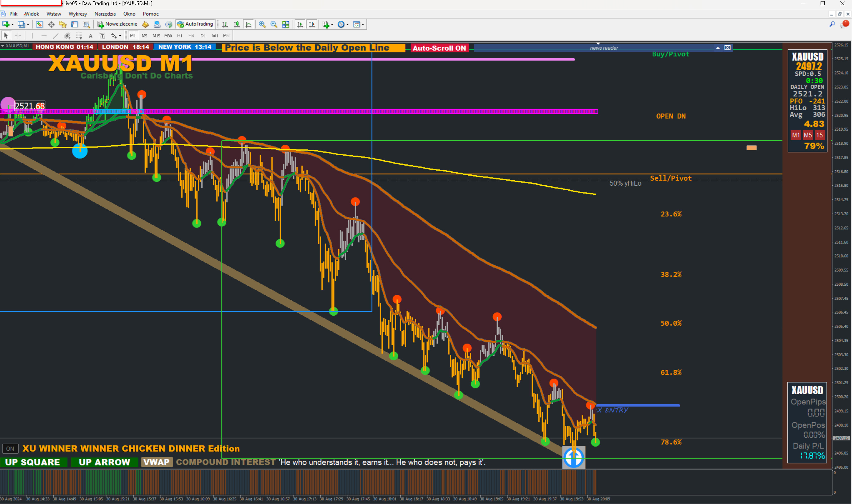The image size is (852, 504).
Task: Select the Crosshair cursor tool
Action: pyautogui.click(x=18, y=36)
